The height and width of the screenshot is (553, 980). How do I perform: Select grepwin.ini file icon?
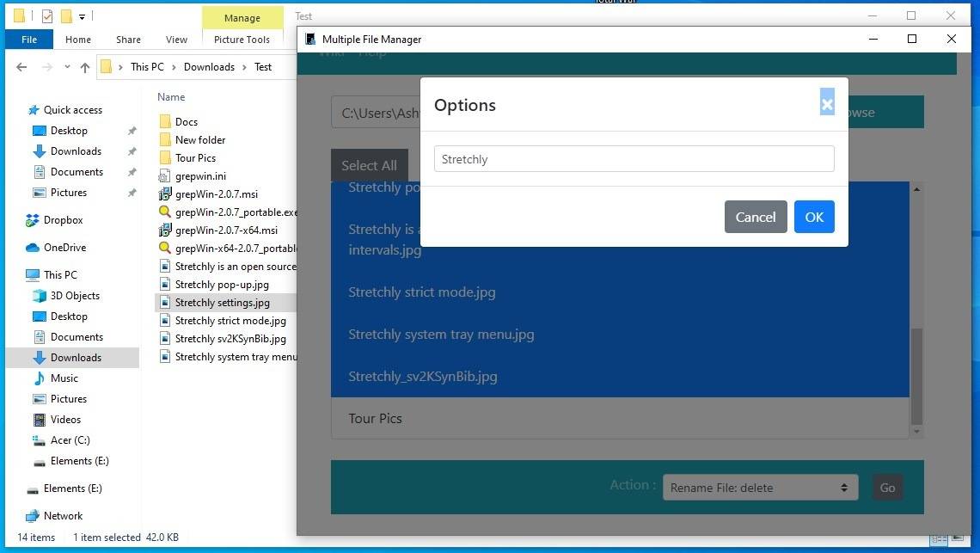[164, 175]
